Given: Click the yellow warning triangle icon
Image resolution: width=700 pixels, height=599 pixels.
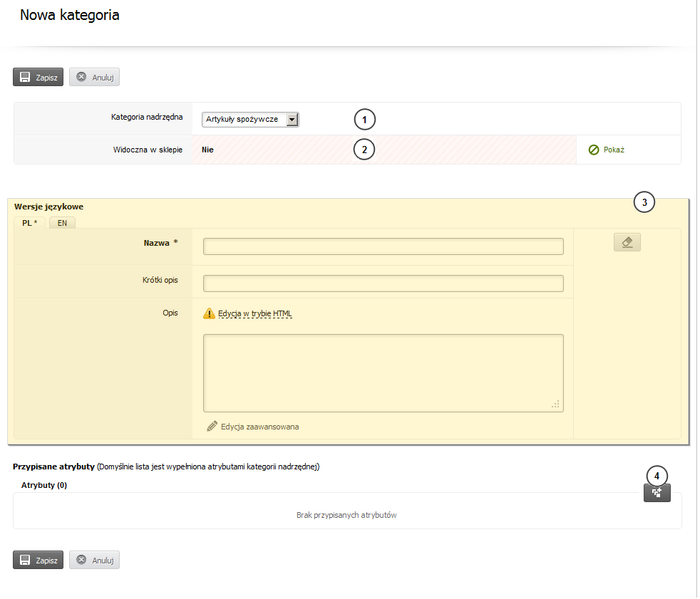Looking at the screenshot, I should tap(209, 313).
